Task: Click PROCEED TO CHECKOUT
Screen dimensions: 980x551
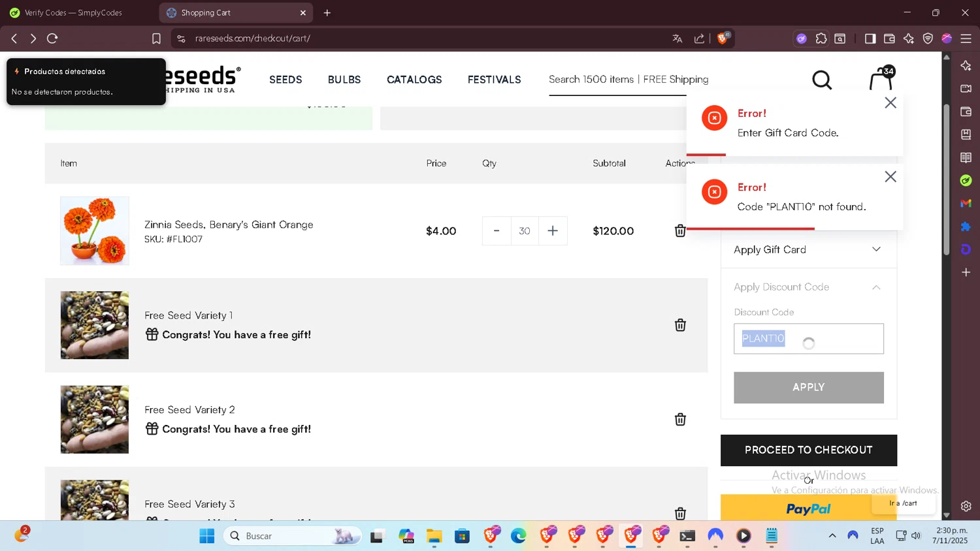Action: click(x=808, y=450)
